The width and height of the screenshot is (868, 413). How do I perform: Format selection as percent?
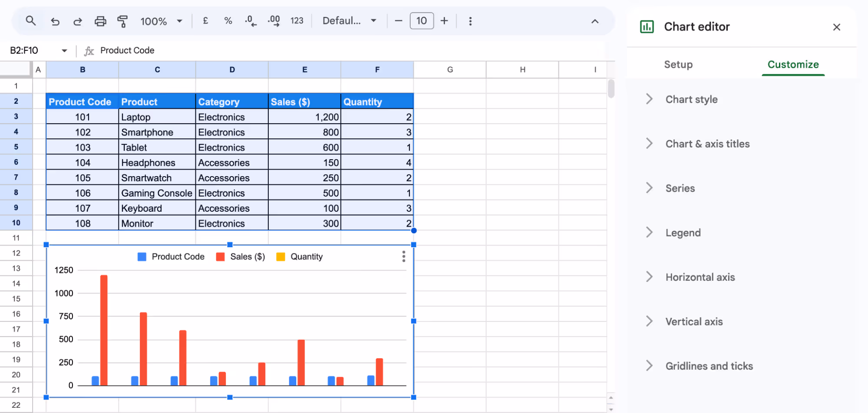coord(228,20)
